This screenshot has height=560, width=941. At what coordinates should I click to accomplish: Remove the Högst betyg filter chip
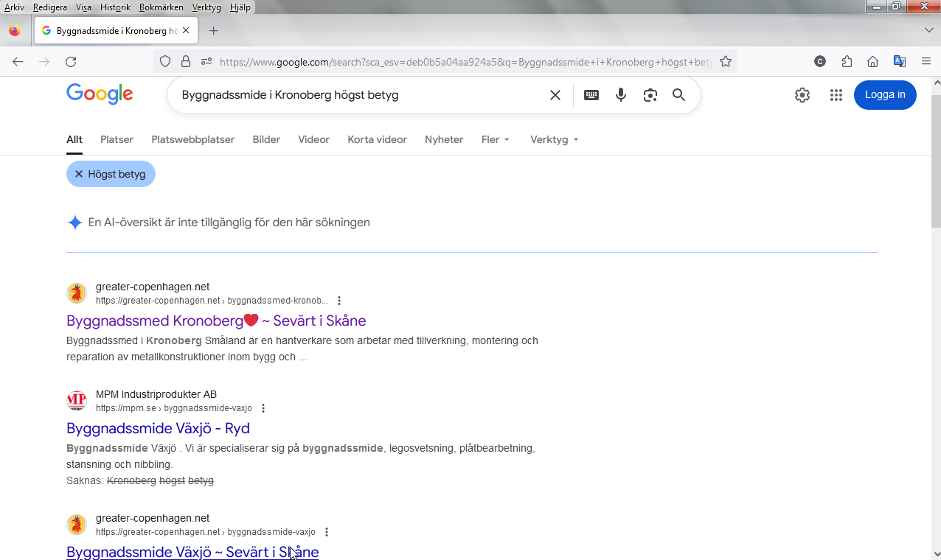point(79,175)
